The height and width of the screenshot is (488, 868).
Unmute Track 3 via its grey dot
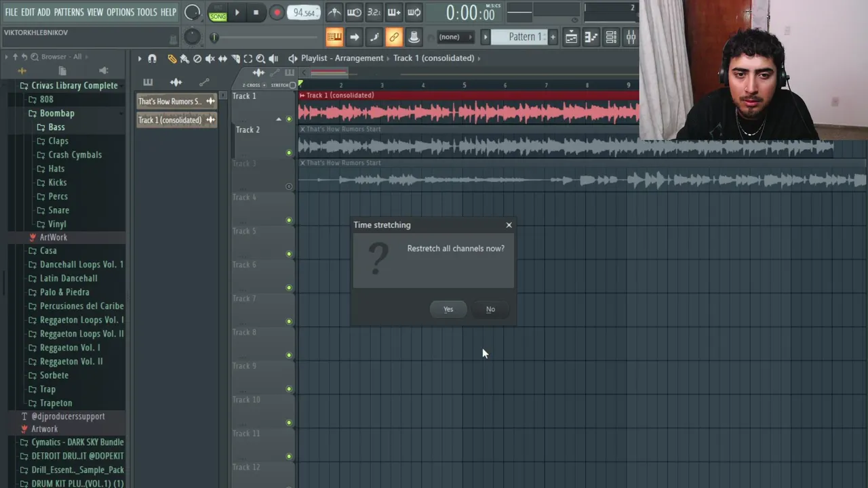pyautogui.click(x=289, y=186)
